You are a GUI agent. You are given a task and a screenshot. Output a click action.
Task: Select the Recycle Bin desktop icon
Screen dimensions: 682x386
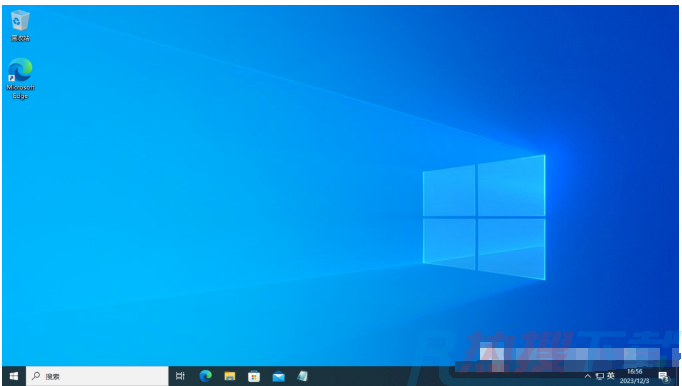[x=20, y=20]
